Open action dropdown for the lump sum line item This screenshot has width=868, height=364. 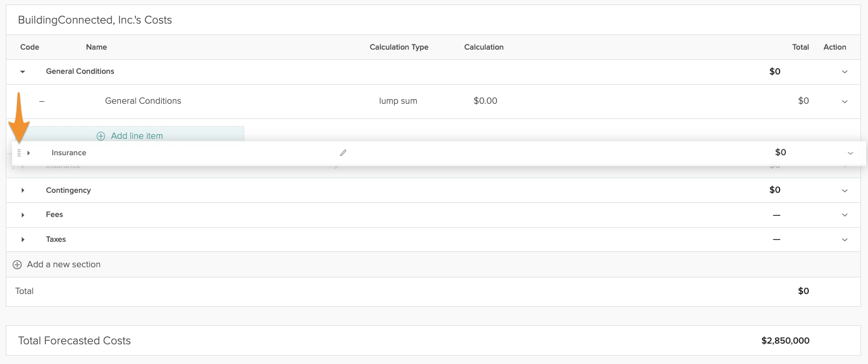coord(844,101)
